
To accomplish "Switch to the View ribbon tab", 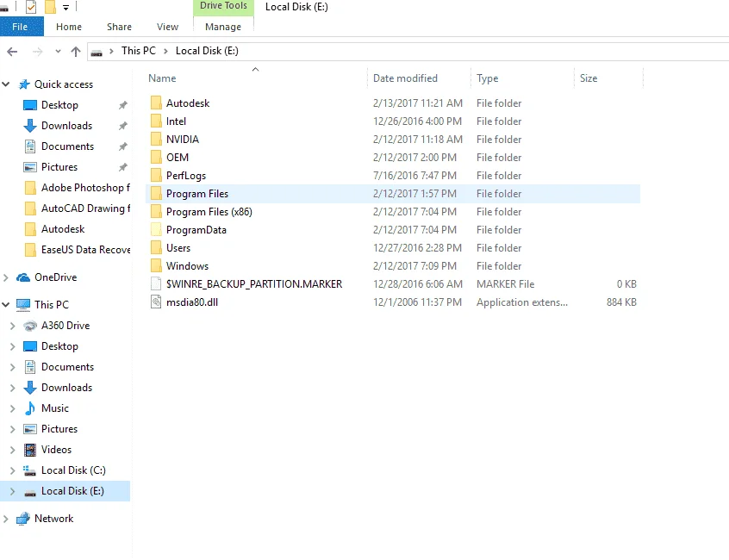I will [167, 27].
